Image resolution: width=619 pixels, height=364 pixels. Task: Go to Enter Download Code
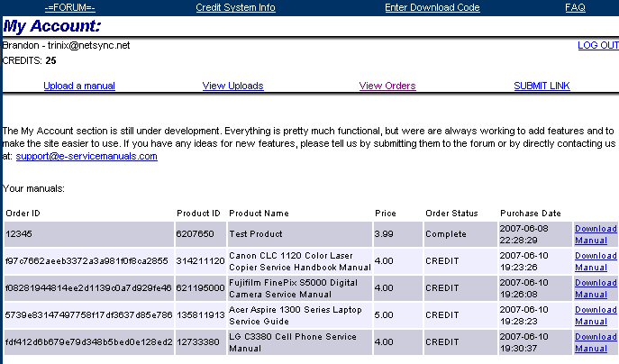tap(432, 7)
